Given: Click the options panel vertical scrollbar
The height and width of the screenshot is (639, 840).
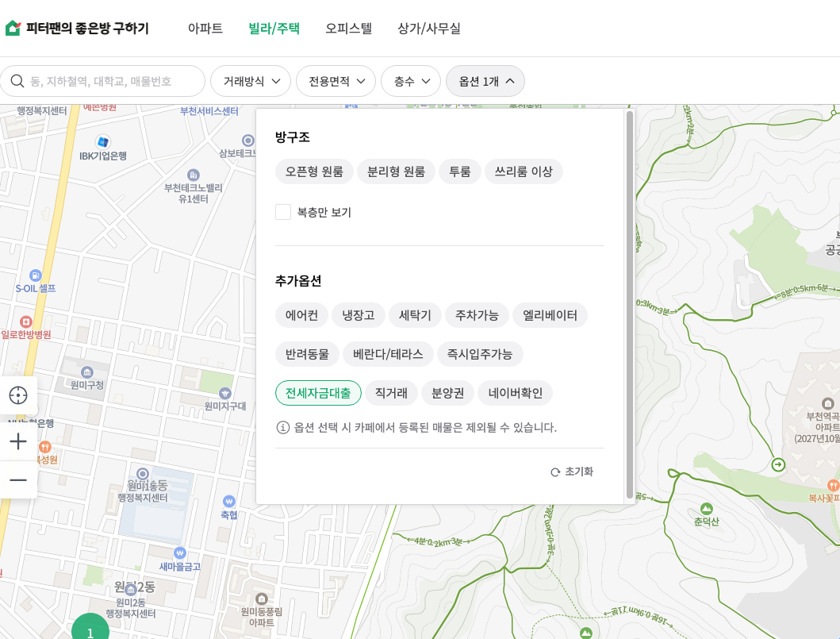Looking at the screenshot, I should point(630,305).
